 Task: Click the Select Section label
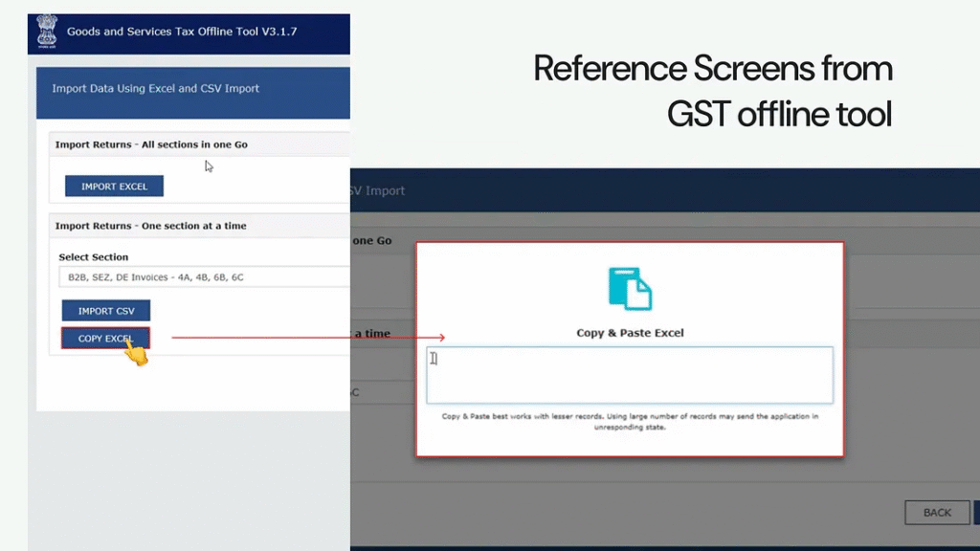click(93, 257)
